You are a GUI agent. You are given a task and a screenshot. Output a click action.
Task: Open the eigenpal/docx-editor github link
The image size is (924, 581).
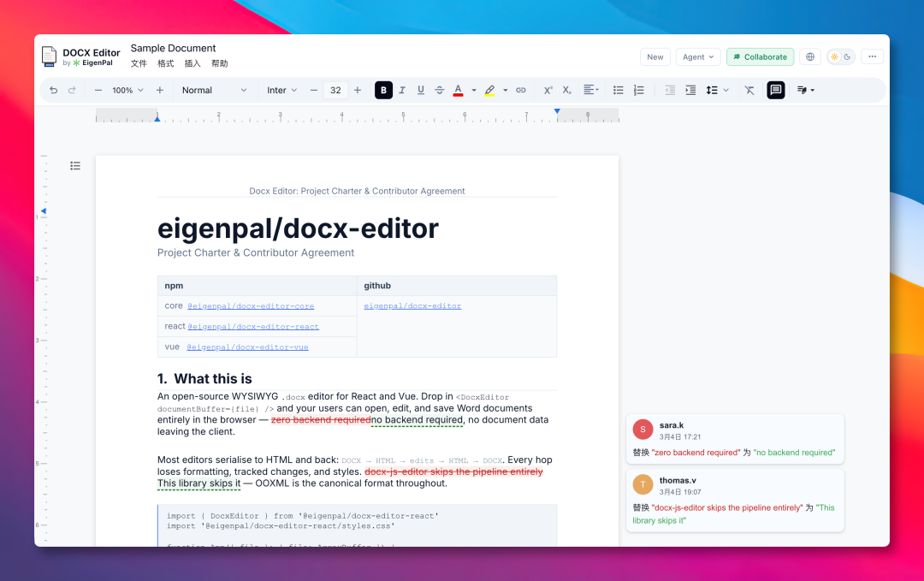(x=412, y=306)
